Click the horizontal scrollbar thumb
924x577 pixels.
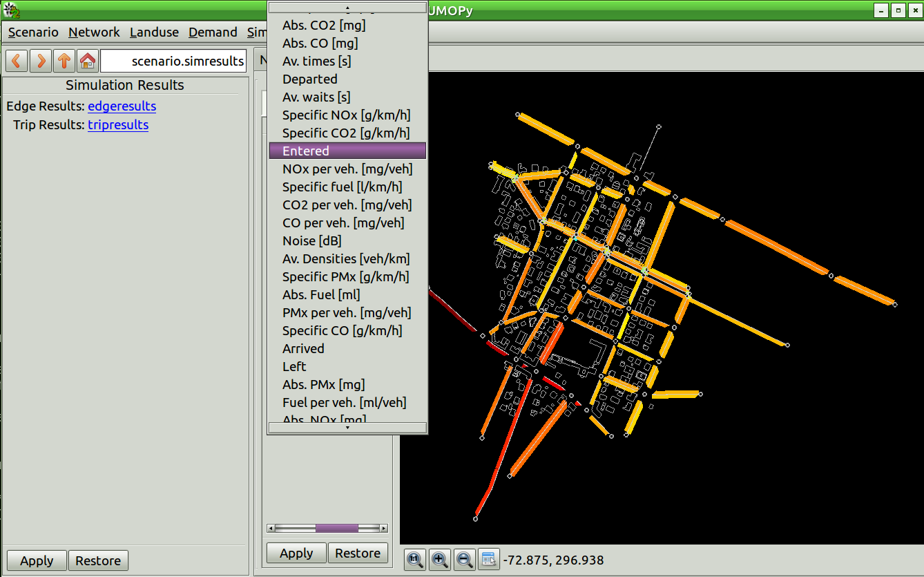[337, 529]
